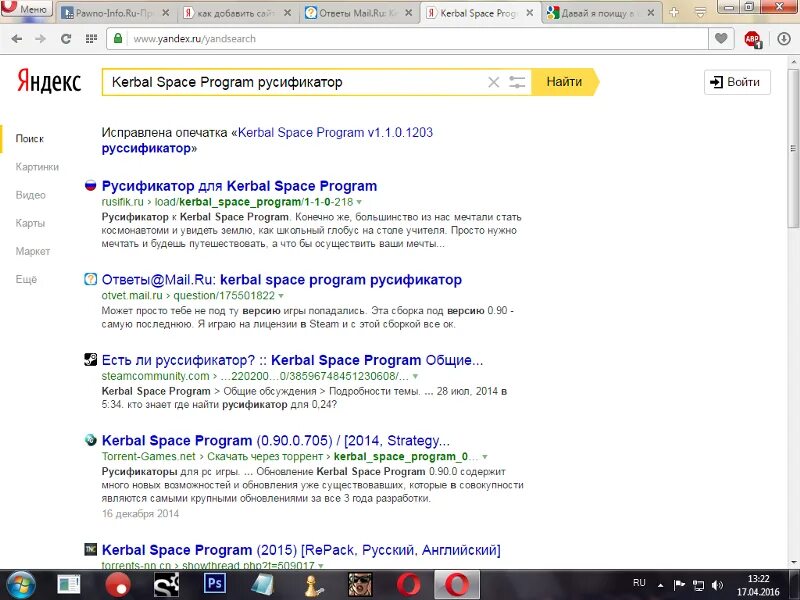
Task: Click the page vertical scrollbar thumb
Action: [793, 148]
